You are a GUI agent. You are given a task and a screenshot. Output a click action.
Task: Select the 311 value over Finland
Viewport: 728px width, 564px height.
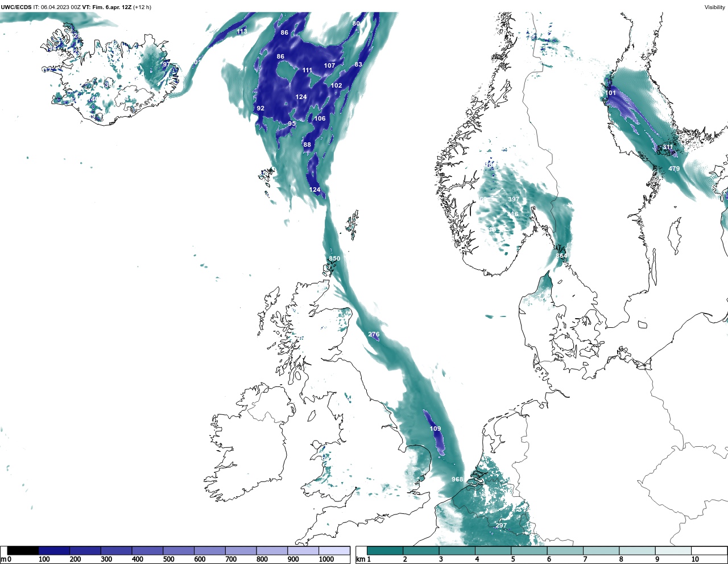pos(668,147)
